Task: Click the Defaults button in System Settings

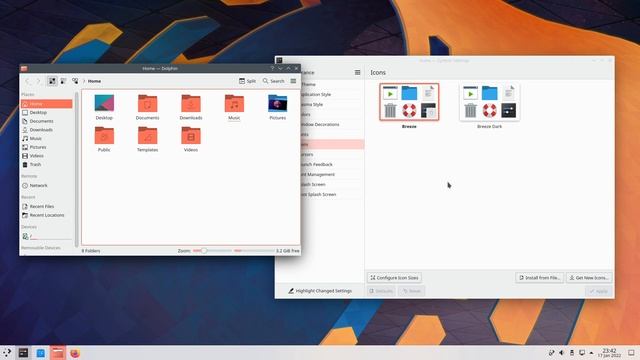Action: pos(381,291)
